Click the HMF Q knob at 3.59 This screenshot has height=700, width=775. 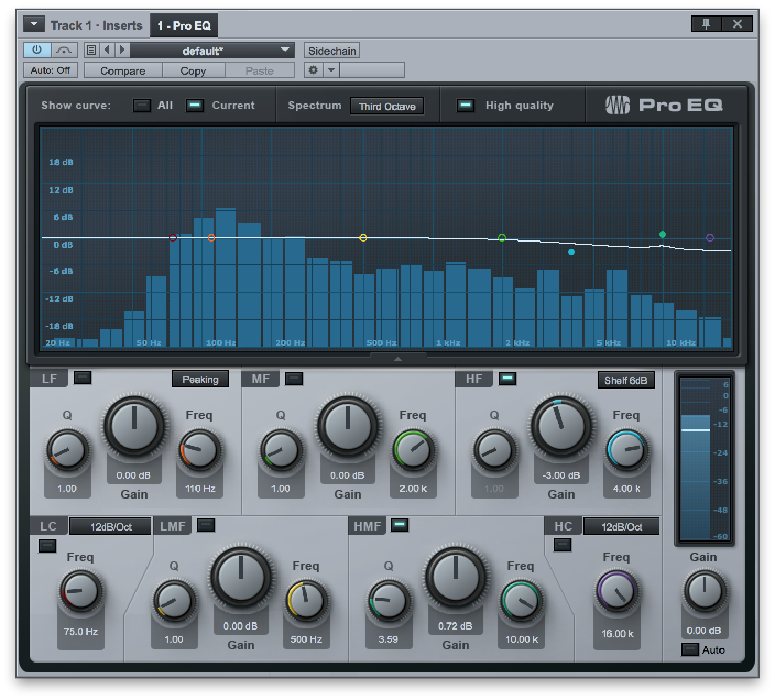click(x=389, y=601)
